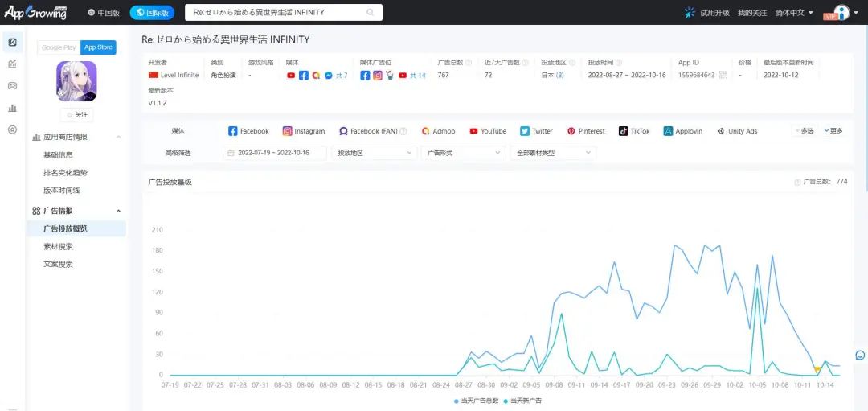
Task: Switch to App Store tab
Action: coord(98,47)
